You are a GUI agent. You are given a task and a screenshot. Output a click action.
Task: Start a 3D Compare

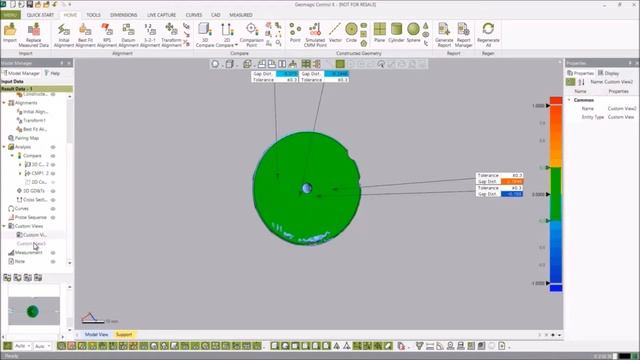click(x=205, y=35)
